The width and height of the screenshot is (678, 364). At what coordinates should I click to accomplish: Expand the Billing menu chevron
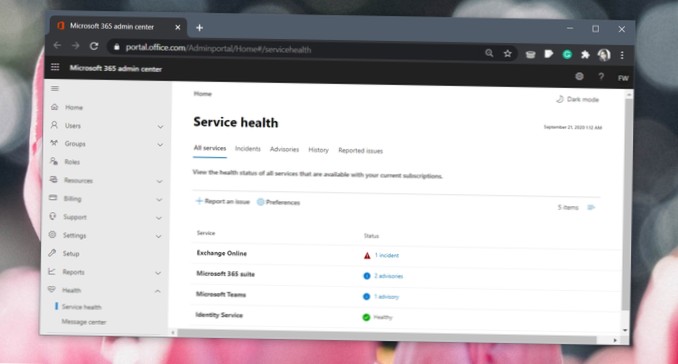click(x=159, y=200)
